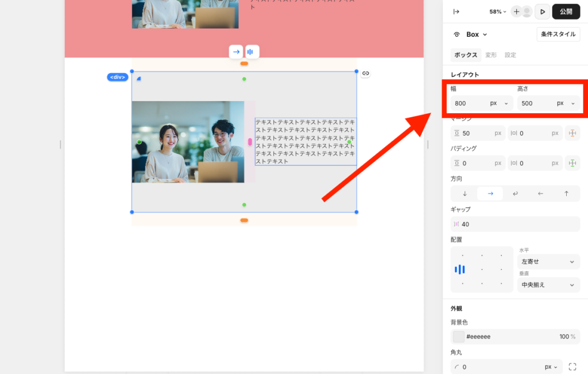Click the plus icon to invite members
The image size is (588, 374).
(516, 11)
